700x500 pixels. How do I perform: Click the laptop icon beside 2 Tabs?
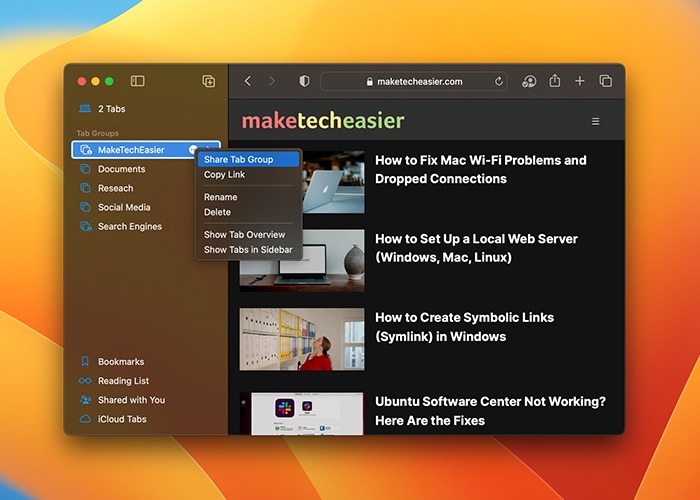(85, 108)
